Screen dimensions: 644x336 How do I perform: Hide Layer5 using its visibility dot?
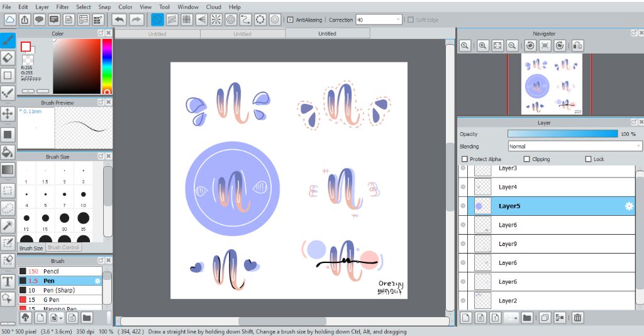[x=464, y=206]
